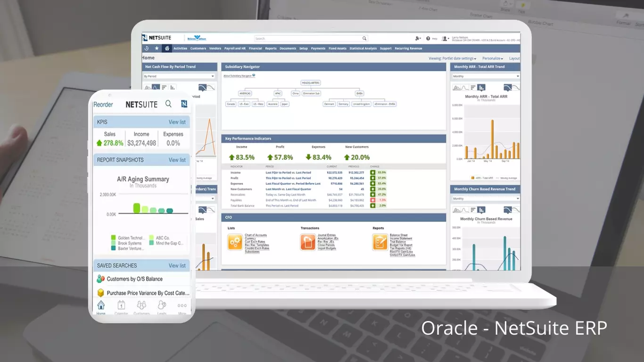Open the Journal Entries link
This screenshot has width=644, height=362.
327,235
